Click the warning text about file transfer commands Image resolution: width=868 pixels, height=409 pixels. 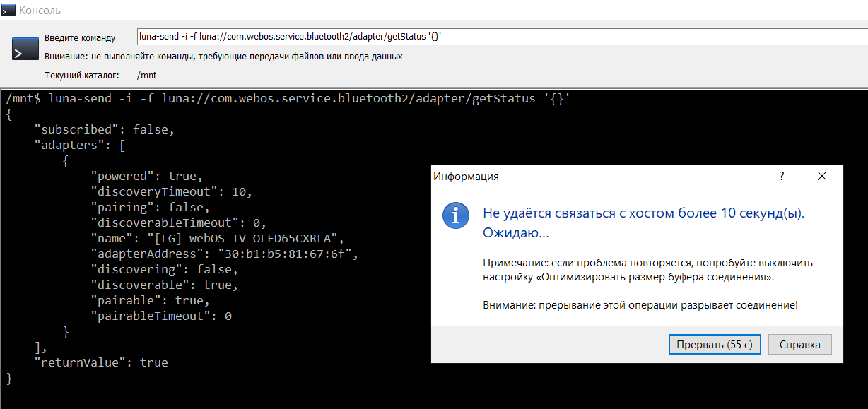223,56
